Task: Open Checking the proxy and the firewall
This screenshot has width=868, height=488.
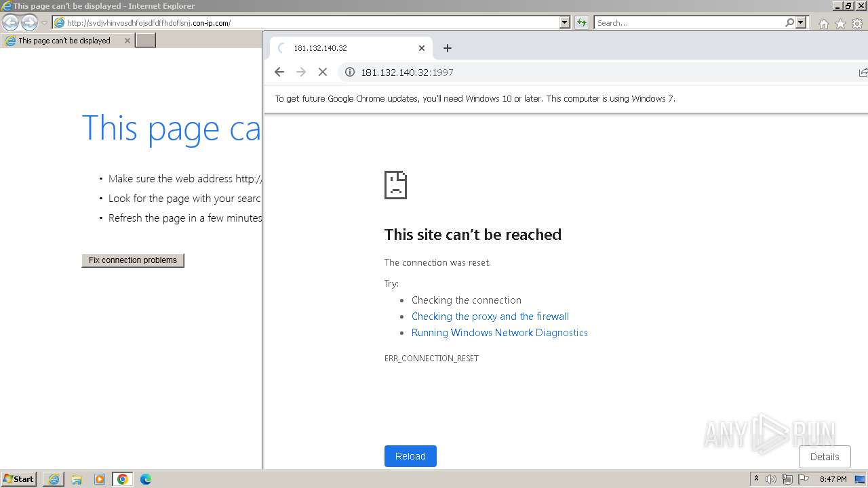Action: [490, 317]
